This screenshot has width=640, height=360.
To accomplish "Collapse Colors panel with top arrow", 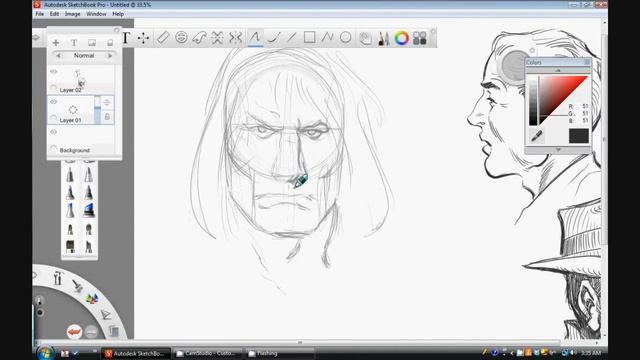I will coord(558,71).
